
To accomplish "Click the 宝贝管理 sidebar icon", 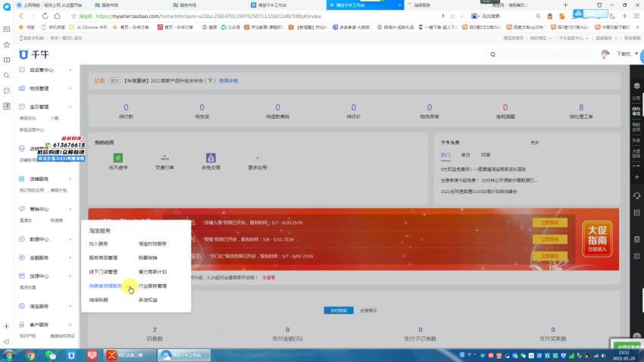I will pyautogui.click(x=22, y=107).
